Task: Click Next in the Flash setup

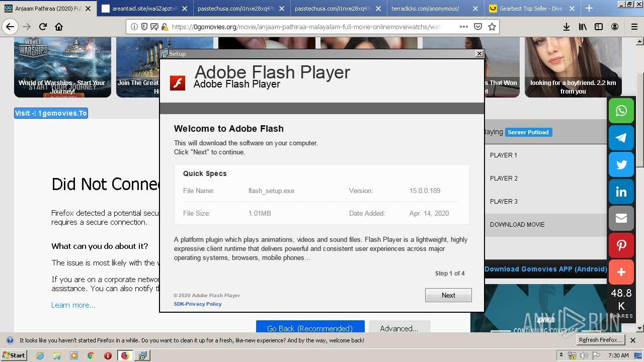Action: [448, 295]
